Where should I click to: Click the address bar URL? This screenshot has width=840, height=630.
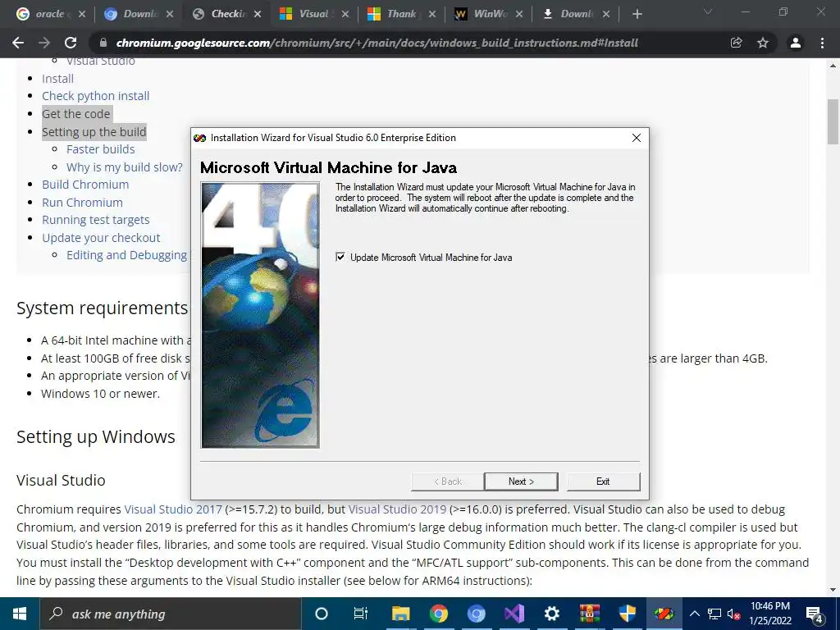(377, 43)
